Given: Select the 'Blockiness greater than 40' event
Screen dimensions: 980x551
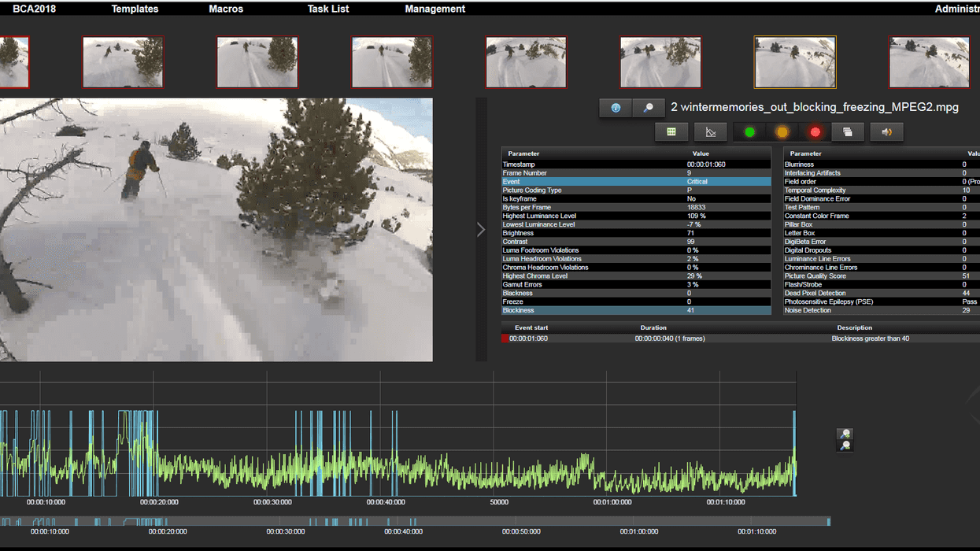Looking at the screenshot, I should 741,338.
